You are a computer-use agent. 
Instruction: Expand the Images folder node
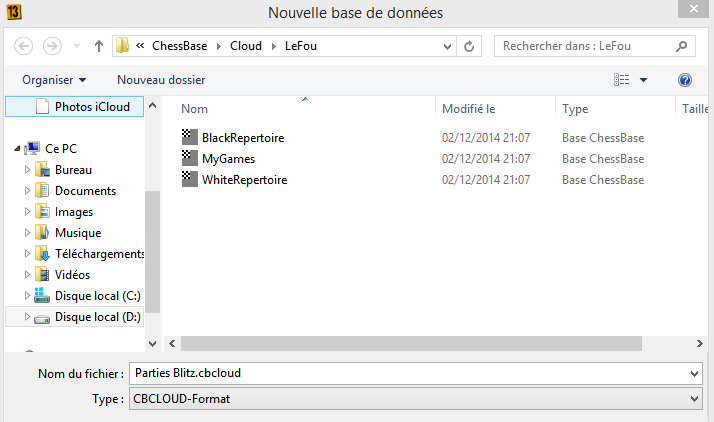27,211
